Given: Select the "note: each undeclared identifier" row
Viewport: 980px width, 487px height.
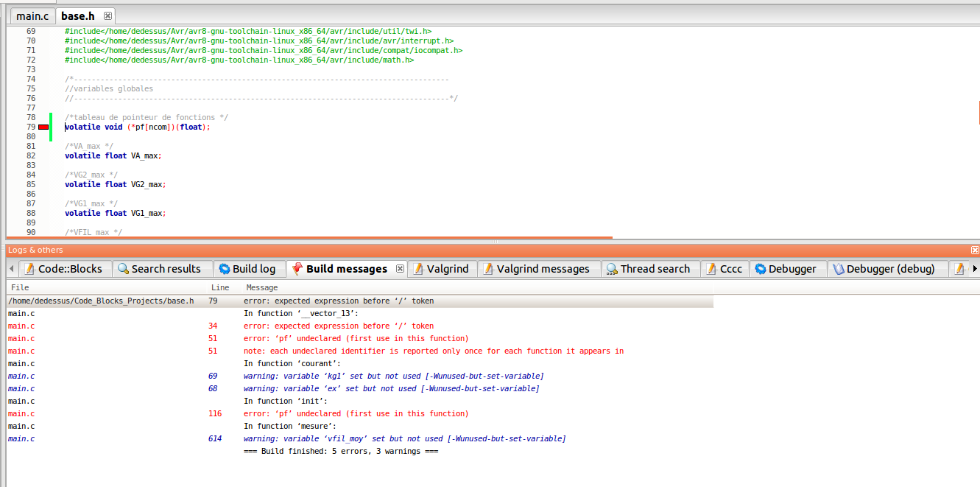Looking at the screenshot, I should click(x=360, y=351).
